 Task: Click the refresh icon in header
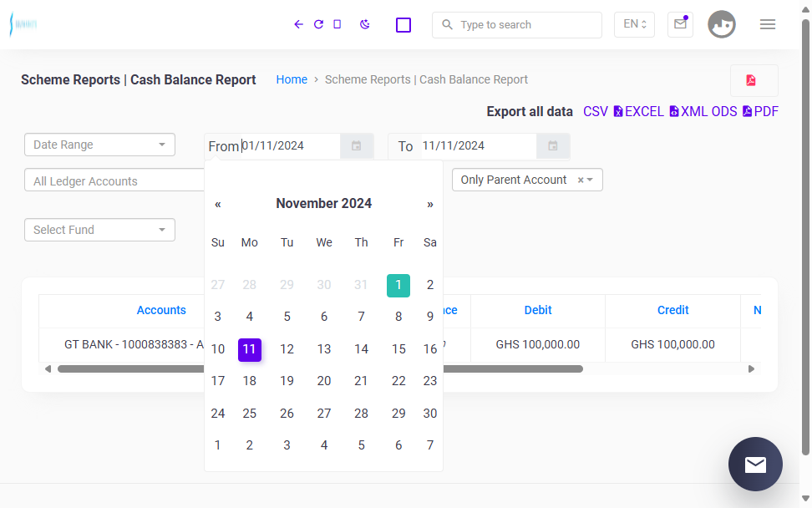318,24
